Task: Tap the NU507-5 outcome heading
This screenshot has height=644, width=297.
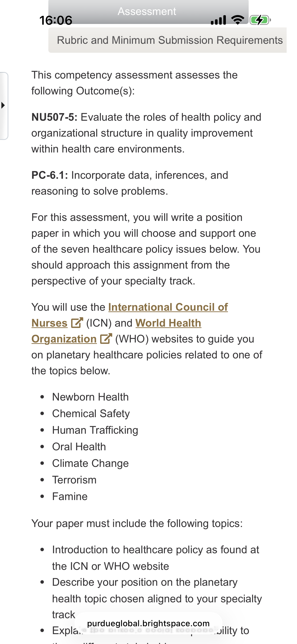Action: pyautogui.click(x=54, y=117)
